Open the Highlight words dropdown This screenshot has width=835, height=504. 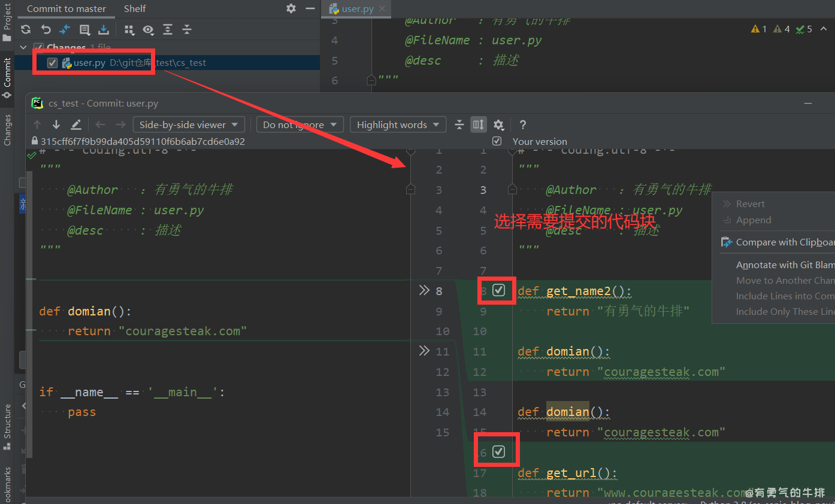pyautogui.click(x=398, y=125)
